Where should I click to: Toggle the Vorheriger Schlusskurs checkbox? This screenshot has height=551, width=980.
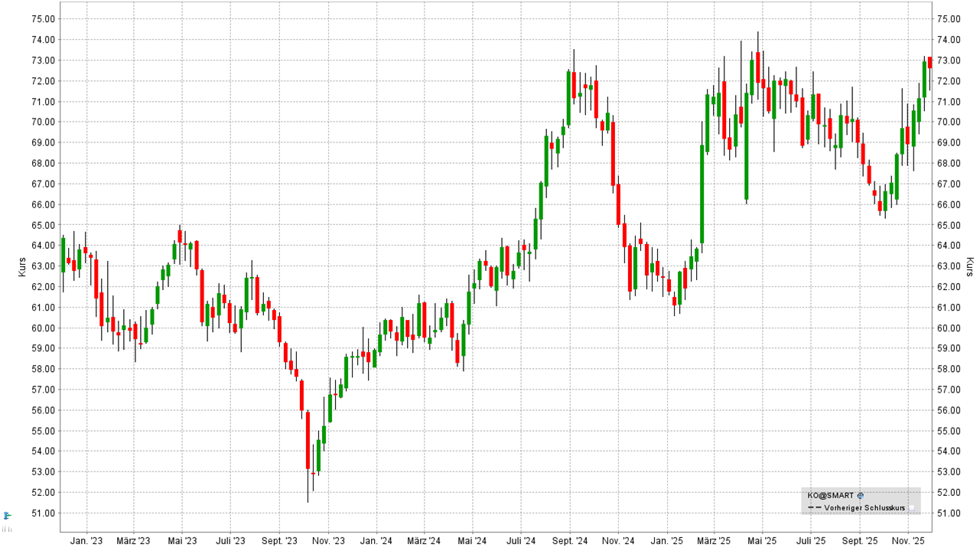[912, 508]
